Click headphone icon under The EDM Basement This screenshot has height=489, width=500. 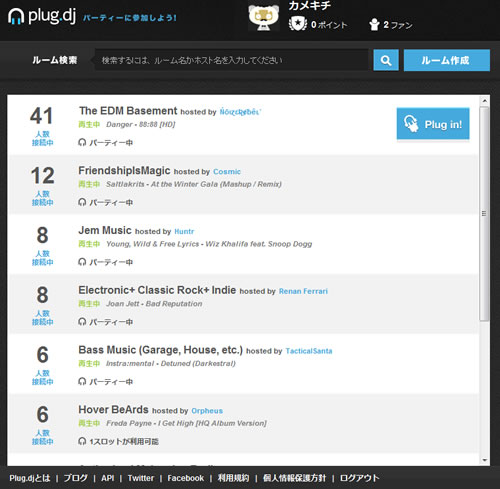(x=82, y=143)
